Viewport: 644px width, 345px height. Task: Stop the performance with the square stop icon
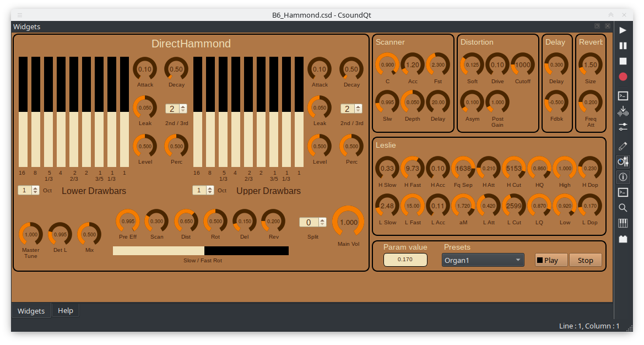pos(623,61)
